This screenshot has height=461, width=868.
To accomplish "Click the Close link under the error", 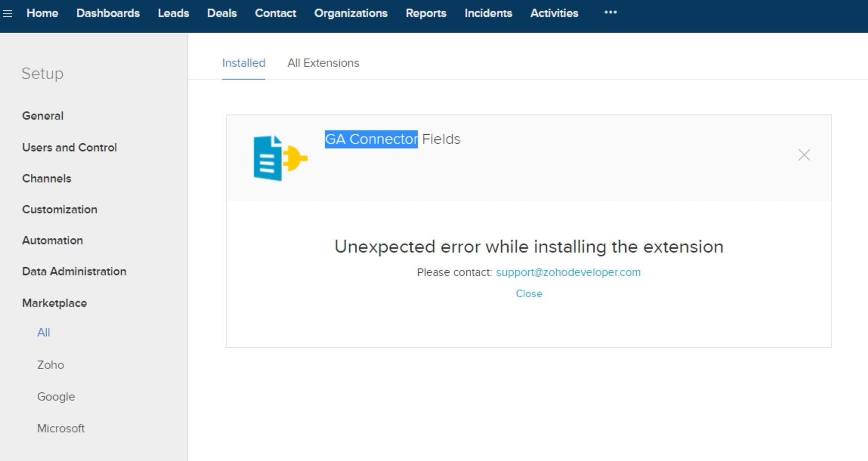I will point(529,294).
